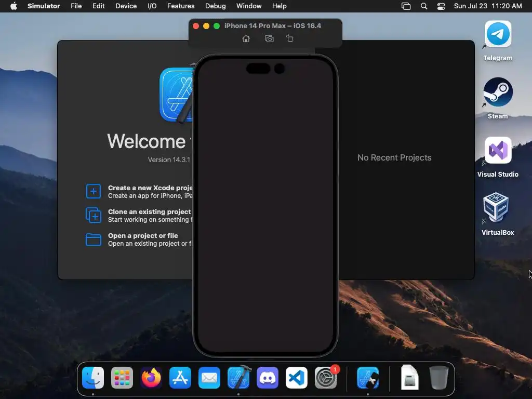Image resolution: width=532 pixels, height=399 pixels.
Task: Tap the Simulator Home button icon
Action: pos(246,38)
